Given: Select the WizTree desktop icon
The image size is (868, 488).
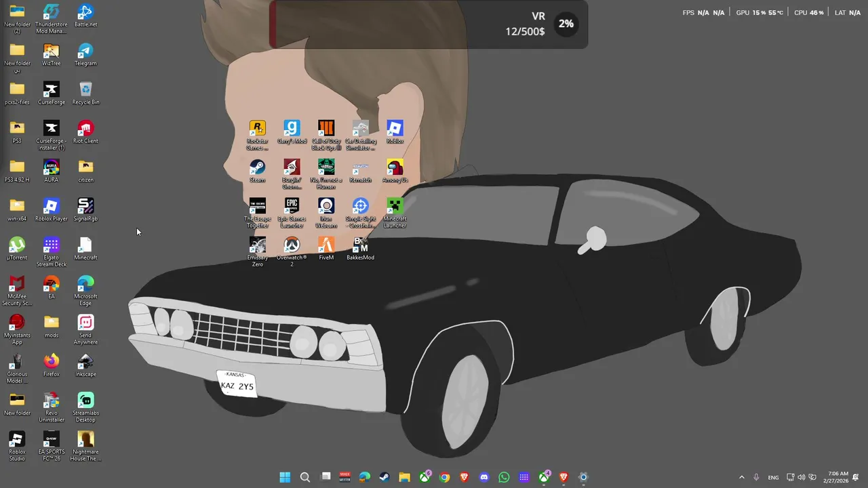Looking at the screenshot, I should point(51,55).
